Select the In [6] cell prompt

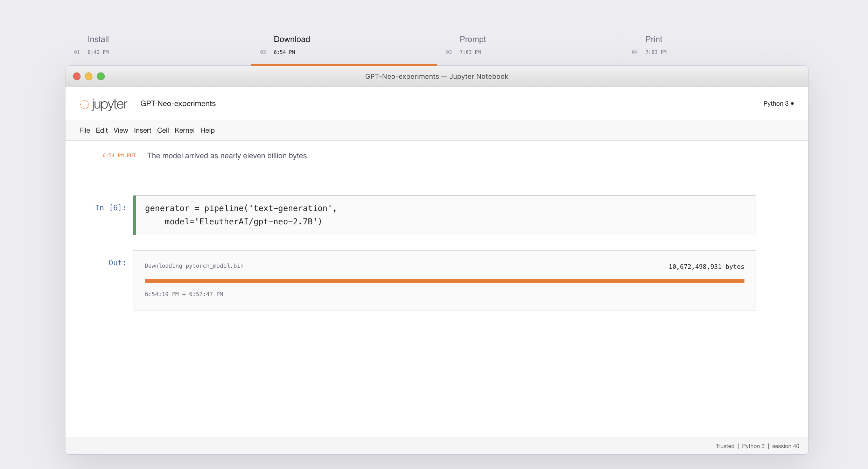click(x=111, y=208)
